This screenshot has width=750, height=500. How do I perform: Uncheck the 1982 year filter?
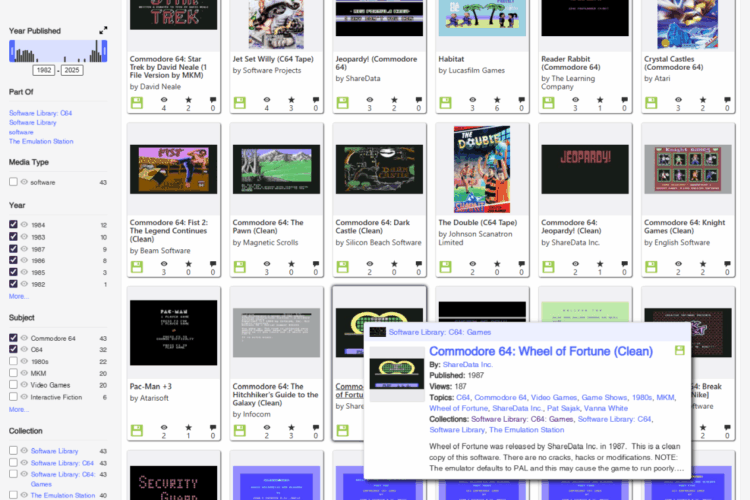(x=13, y=284)
